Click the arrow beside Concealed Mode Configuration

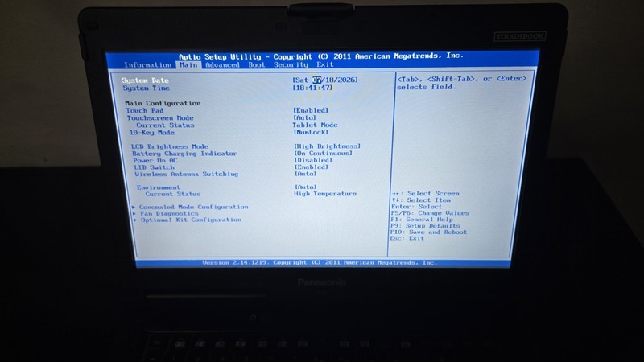click(x=134, y=208)
